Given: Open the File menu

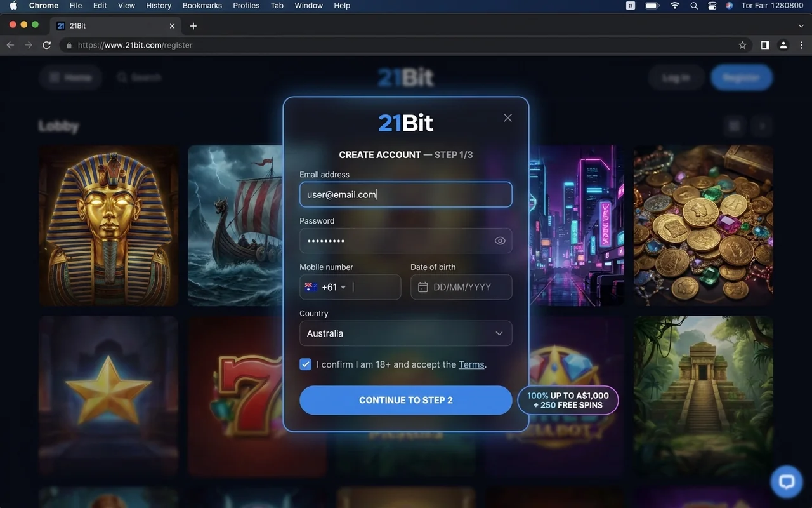Looking at the screenshot, I should point(75,6).
